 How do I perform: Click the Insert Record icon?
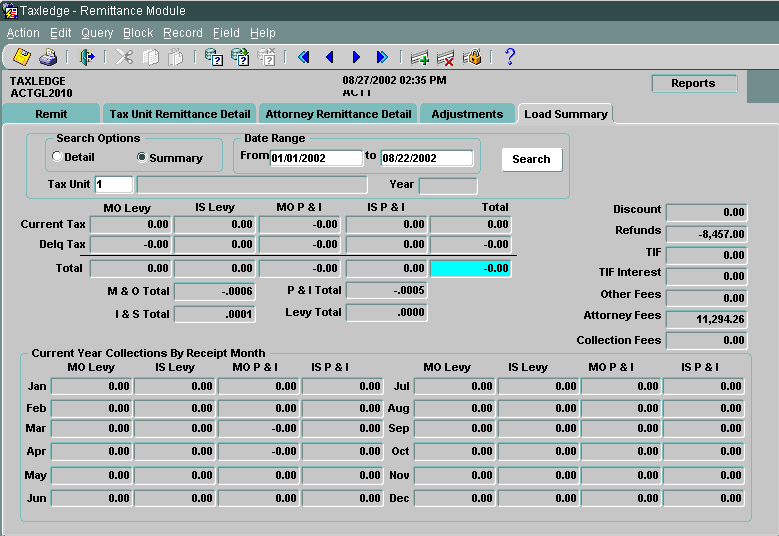[x=420, y=57]
